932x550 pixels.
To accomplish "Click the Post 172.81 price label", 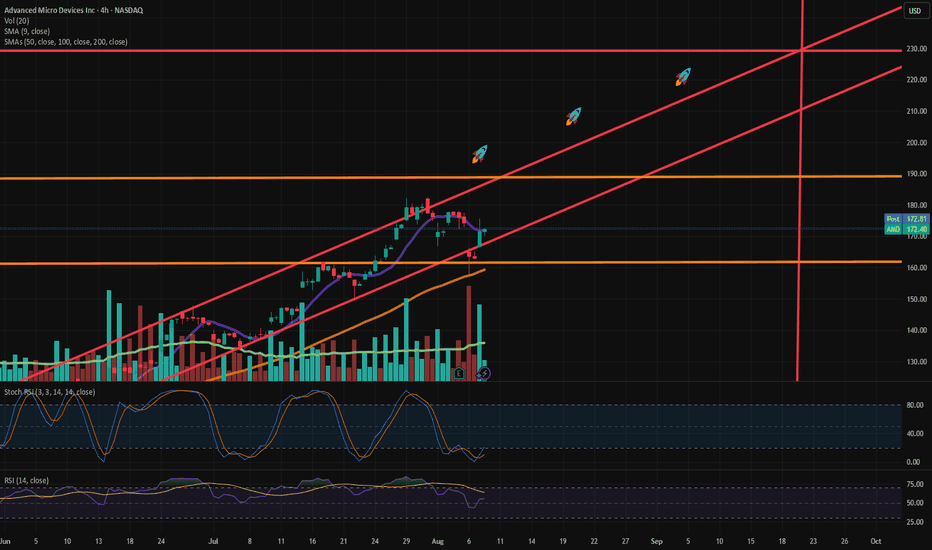I will pos(906,219).
